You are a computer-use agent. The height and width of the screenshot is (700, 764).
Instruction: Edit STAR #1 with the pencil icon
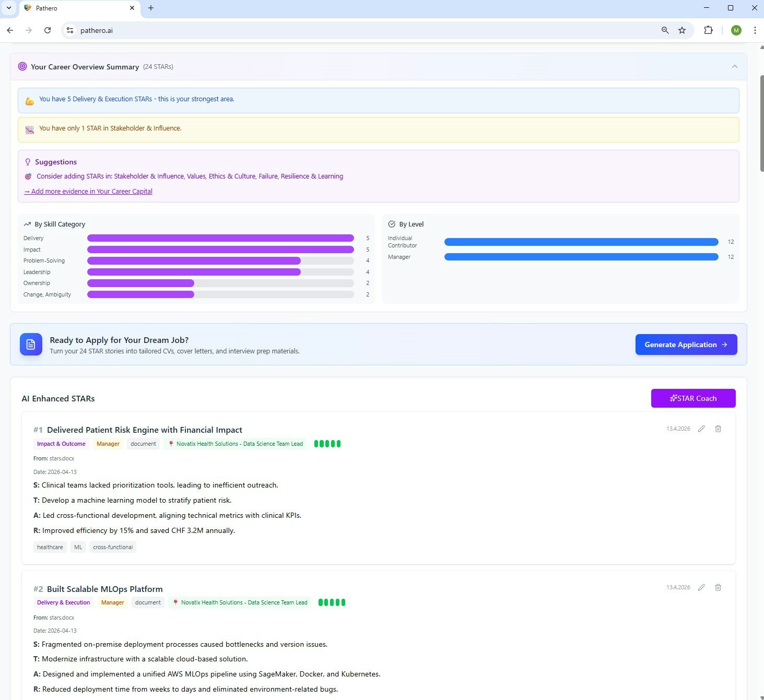click(701, 429)
